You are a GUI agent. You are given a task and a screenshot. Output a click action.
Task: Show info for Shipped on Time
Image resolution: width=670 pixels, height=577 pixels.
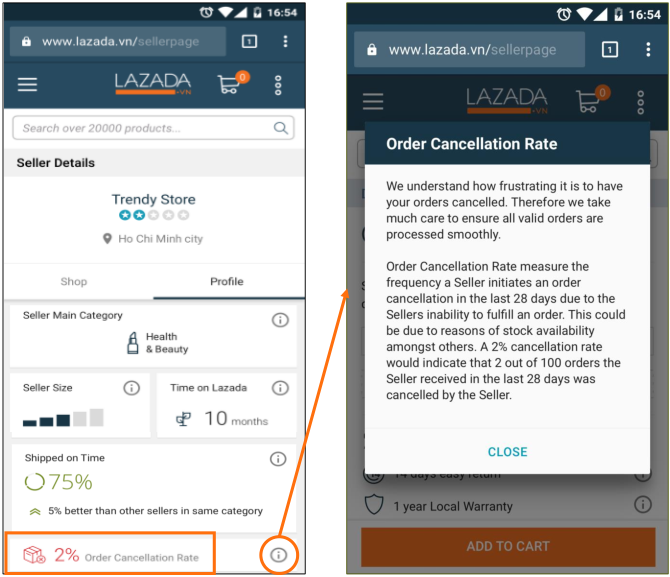278,459
